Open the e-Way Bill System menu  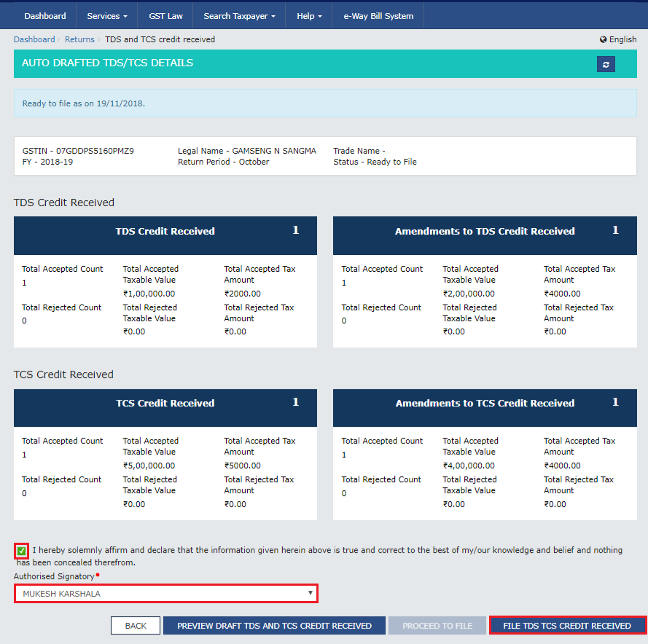click(x=378, y=16)
